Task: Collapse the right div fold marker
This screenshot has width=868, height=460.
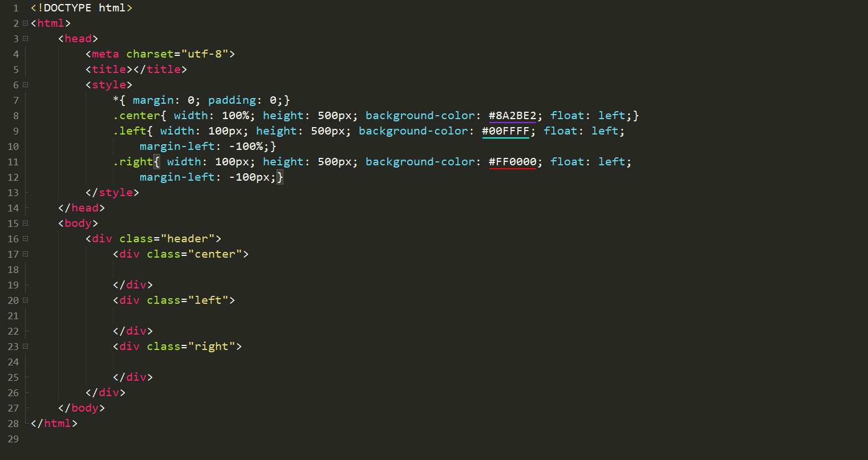Action: point(25,347)
